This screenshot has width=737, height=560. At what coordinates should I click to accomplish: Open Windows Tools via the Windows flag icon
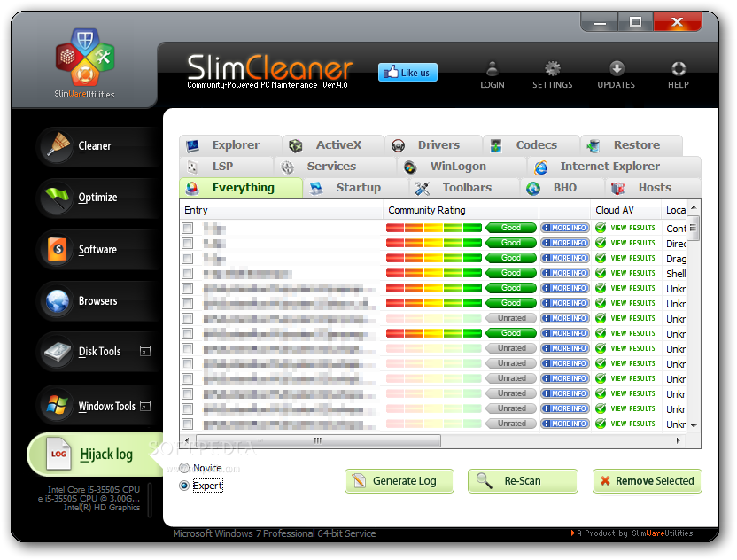click(x=58, y=405)
